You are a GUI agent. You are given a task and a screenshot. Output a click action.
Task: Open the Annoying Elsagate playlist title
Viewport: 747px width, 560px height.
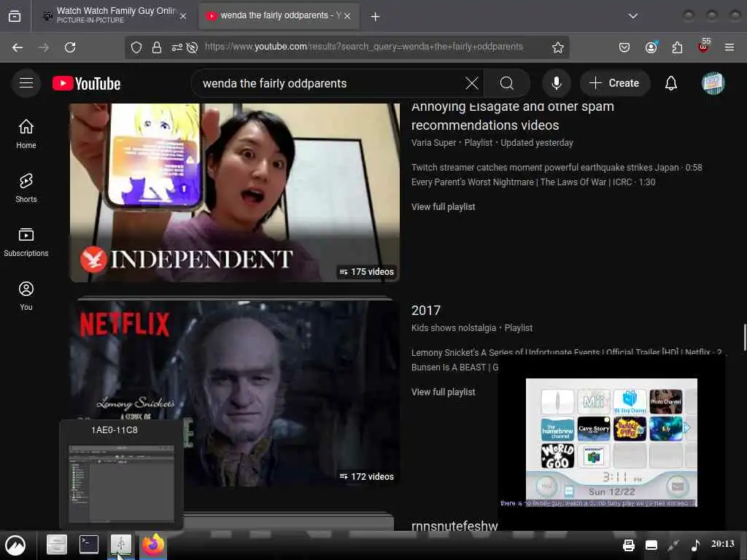point(513,116)
